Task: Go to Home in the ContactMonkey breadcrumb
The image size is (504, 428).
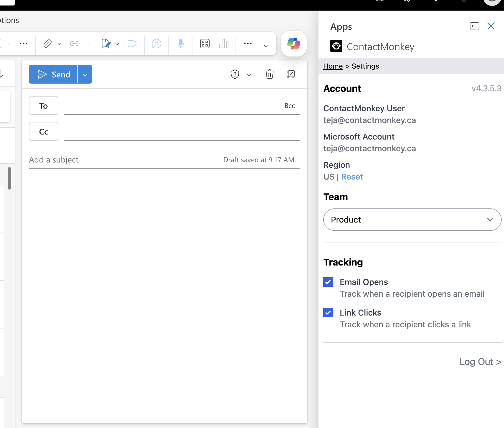Action: click(x=333, y=66)
